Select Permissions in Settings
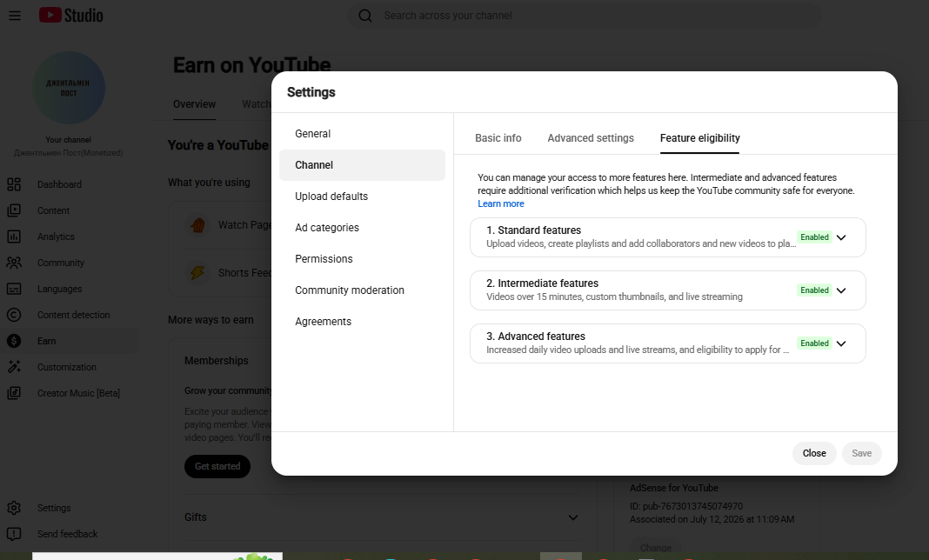 point(362,259)
